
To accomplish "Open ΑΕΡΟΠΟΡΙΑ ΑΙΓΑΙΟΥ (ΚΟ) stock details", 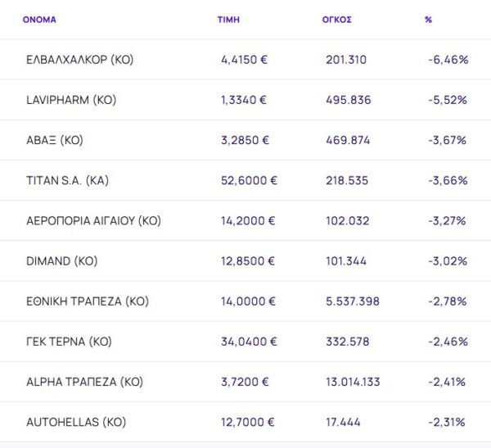I will [93, 220].
